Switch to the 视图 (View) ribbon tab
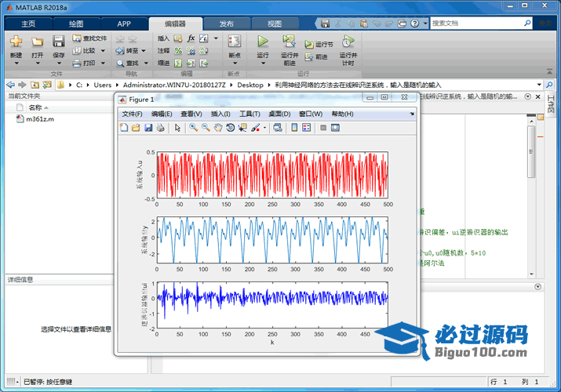The height and width of the screenshot is (392, 561). click(275, 24)
